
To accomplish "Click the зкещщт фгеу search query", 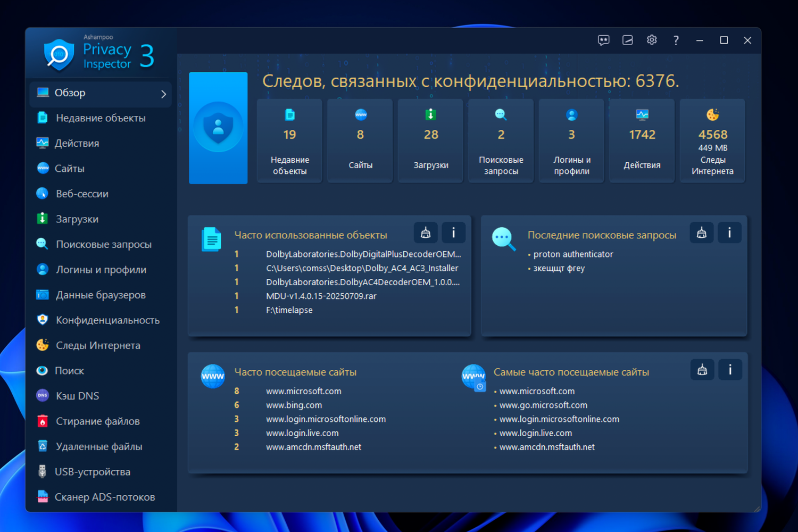I will pyautogui.click(x=559, y=268).
